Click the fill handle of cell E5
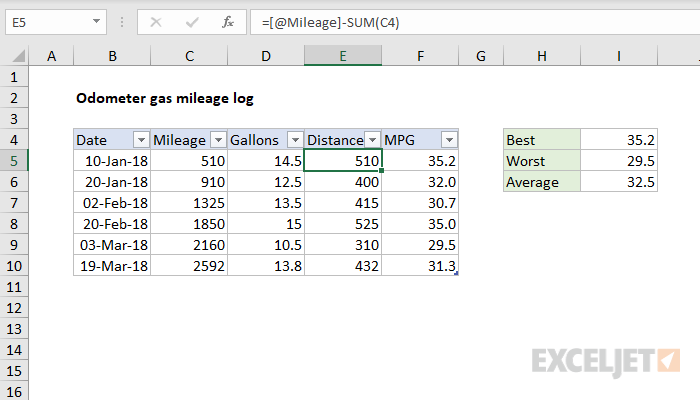 click(382, 171)
